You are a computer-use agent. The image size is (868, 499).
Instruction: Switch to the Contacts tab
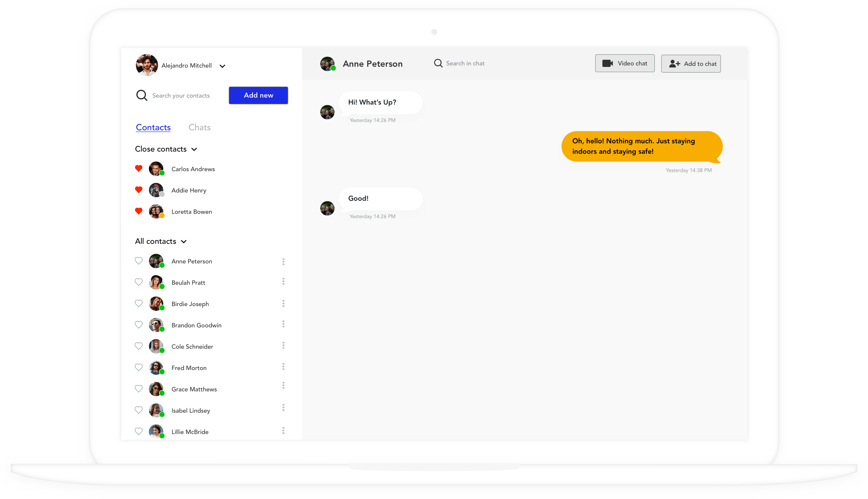(153, 127)
